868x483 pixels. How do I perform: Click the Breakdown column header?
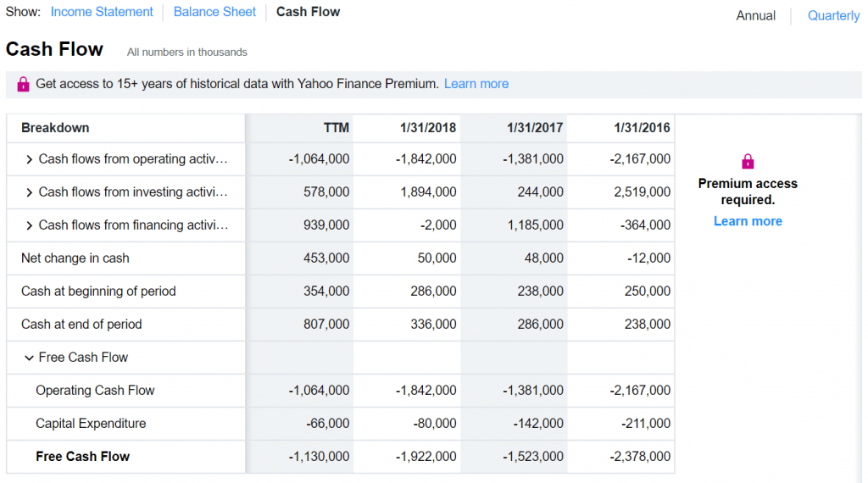tap(55, 128)
